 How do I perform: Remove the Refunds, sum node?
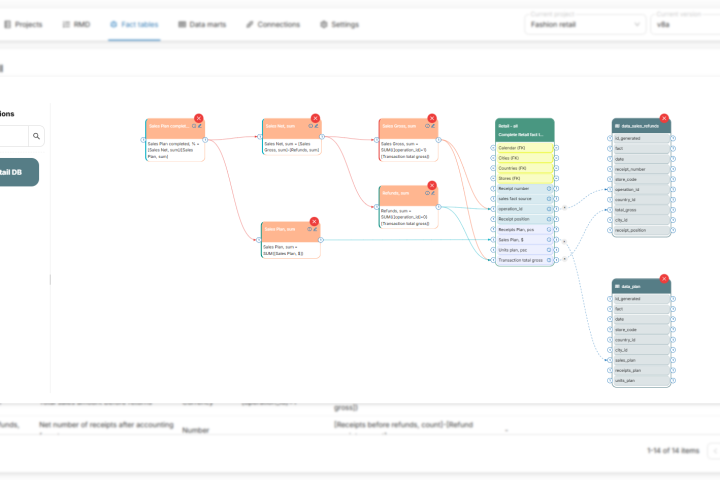pos(432,186)
